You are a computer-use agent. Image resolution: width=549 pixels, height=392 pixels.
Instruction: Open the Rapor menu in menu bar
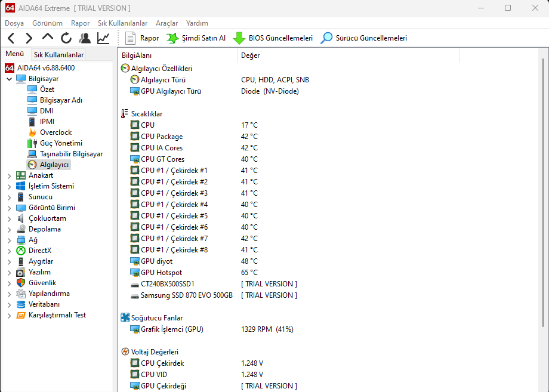pyautogui.click(x=80, y=23)
